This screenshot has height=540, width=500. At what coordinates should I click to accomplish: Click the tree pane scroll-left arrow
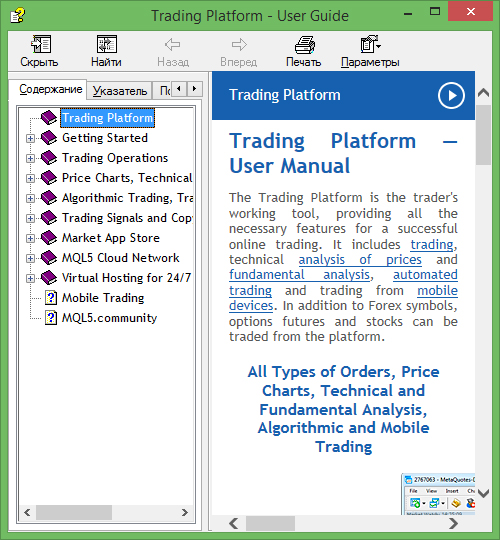(x=28, y=512)
